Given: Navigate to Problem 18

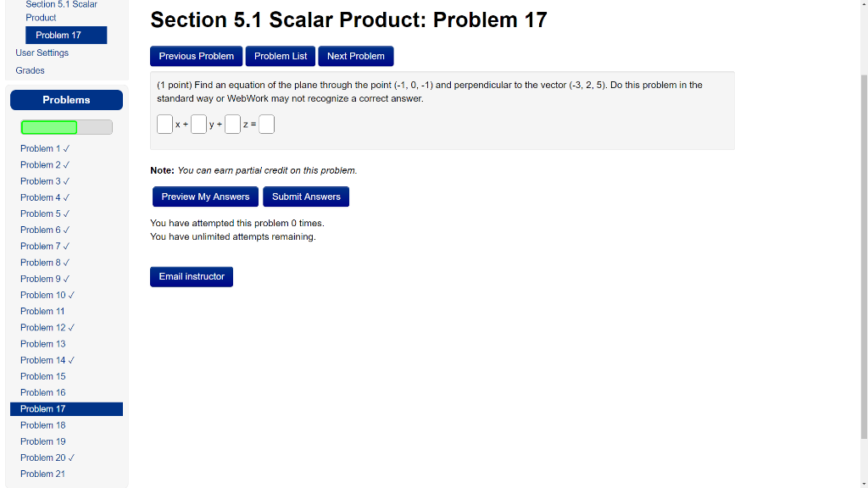Looking at the screenshot, I should 42,424.
